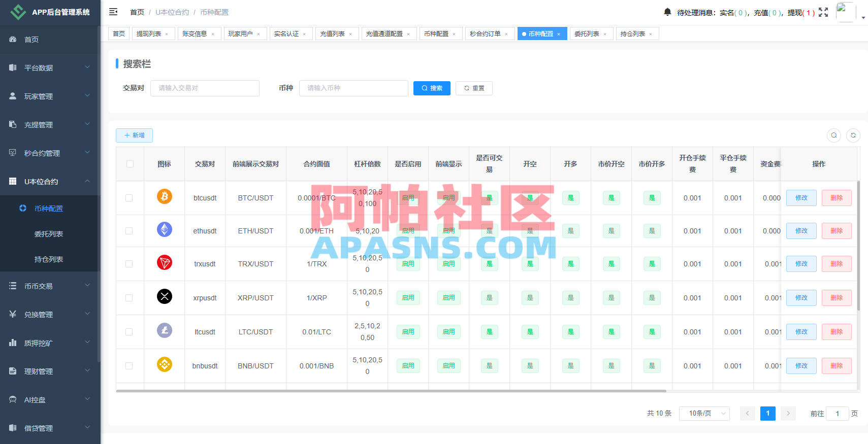
Task: Click the blue 搜索 button
Action: click(x=432, y=88)
